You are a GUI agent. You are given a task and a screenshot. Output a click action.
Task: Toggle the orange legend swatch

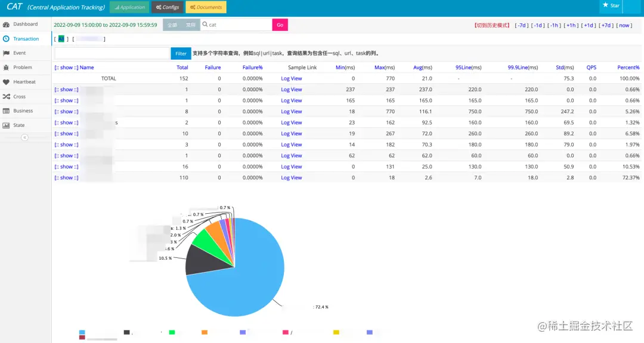point(205,332)
